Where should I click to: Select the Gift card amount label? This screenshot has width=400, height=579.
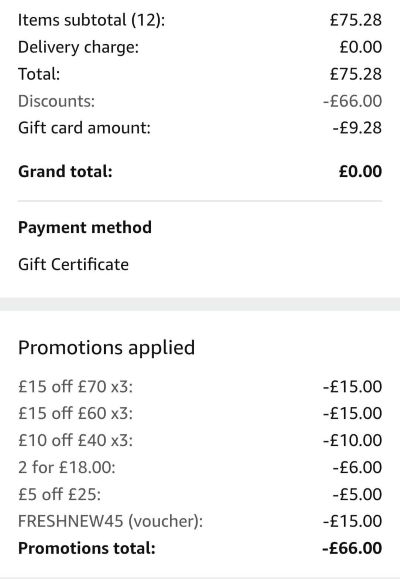[x=84, y=128]
